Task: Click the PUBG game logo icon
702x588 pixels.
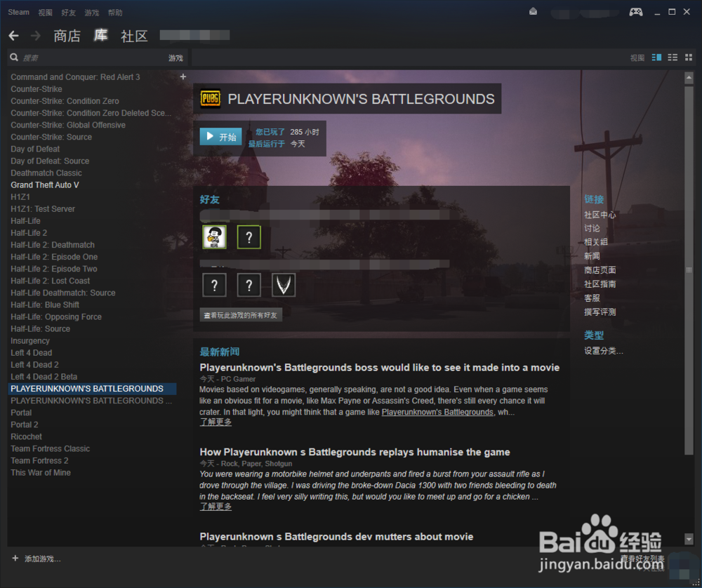Action: pos(210,98)
